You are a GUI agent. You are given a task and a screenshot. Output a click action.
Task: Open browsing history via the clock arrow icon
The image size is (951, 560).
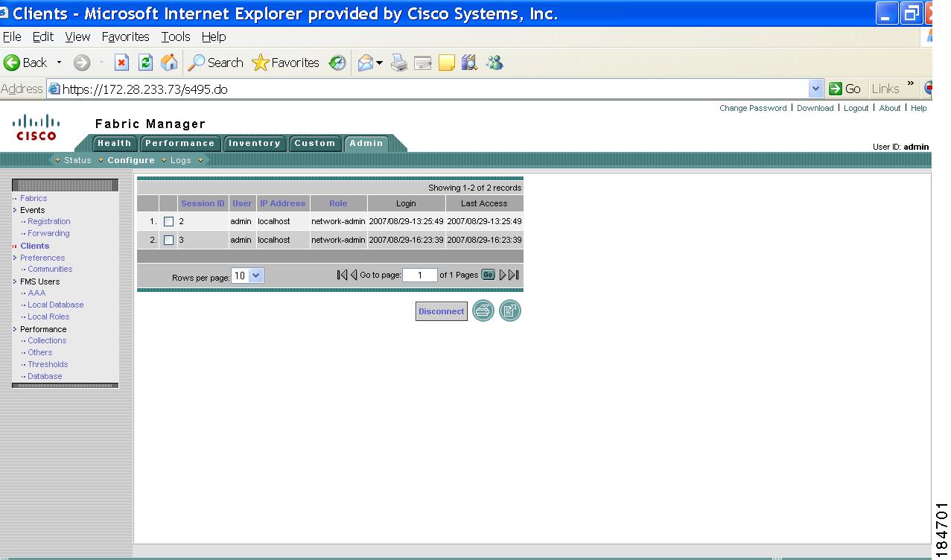(337, 63)
